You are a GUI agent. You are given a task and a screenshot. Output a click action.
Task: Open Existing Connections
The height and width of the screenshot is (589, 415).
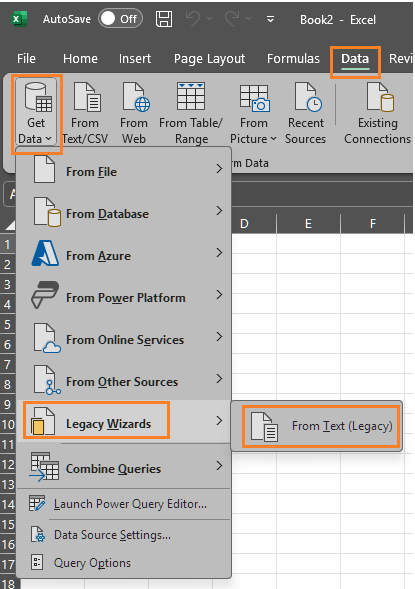tap(377, 114)
